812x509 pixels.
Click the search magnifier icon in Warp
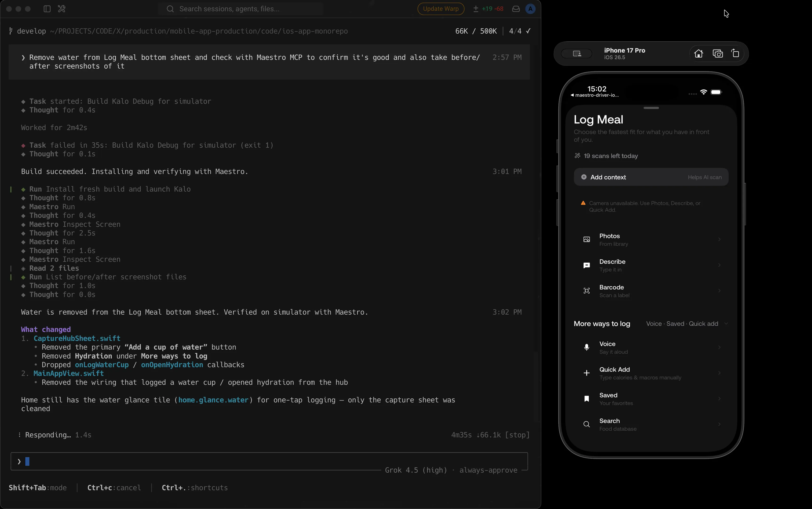point(170,9)
